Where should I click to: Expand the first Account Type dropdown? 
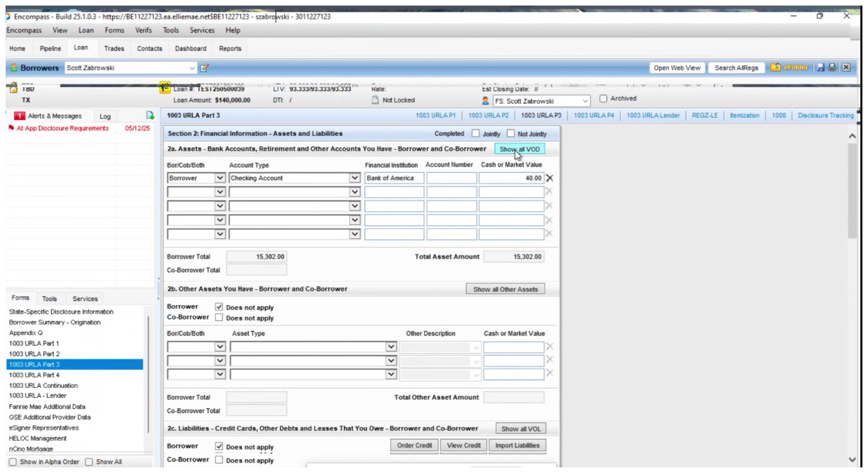click(x=355, y=178)
